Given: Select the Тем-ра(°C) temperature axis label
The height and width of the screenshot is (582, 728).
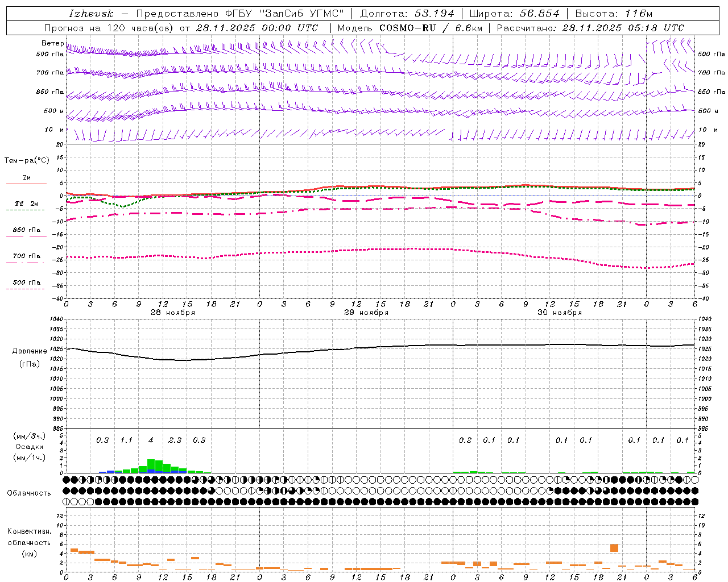Looking at the screenshot, I should point(27,161).
